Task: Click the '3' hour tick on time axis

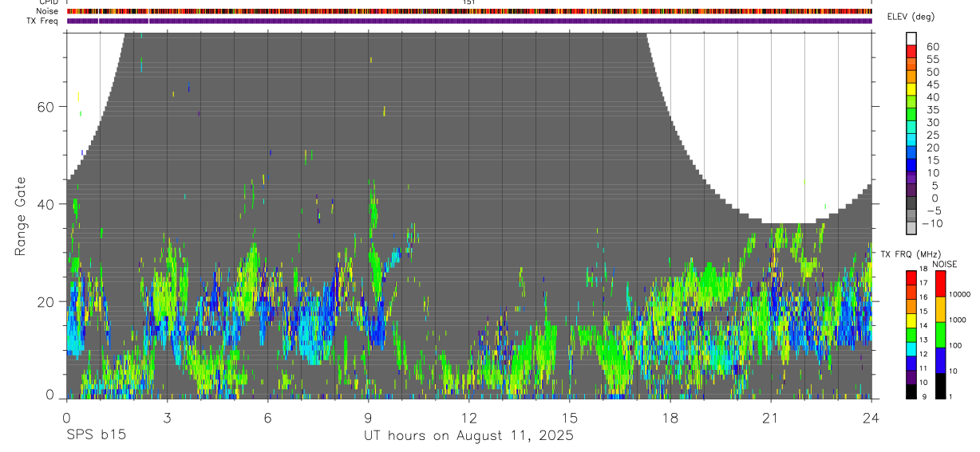Action: pyautogui.click(x=167, y=417)
